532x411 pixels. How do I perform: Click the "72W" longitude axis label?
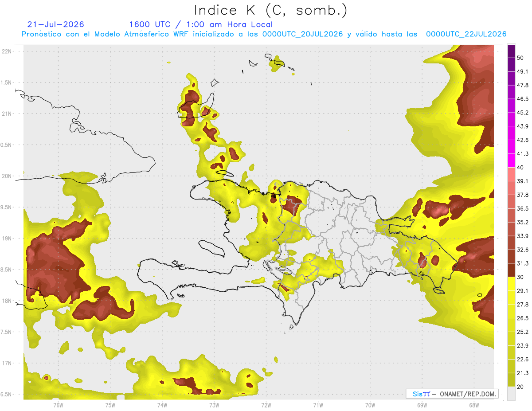point(266,404)
